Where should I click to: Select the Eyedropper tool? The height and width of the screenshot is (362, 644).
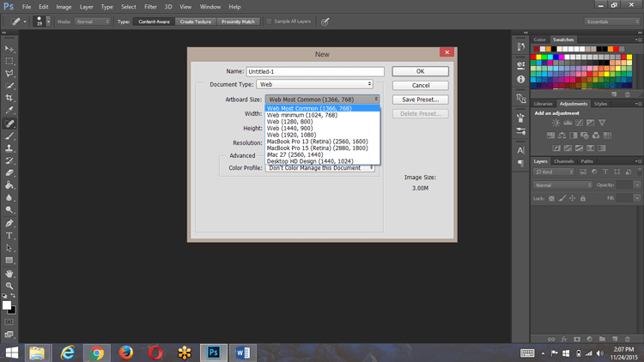(x=9, y=111)
